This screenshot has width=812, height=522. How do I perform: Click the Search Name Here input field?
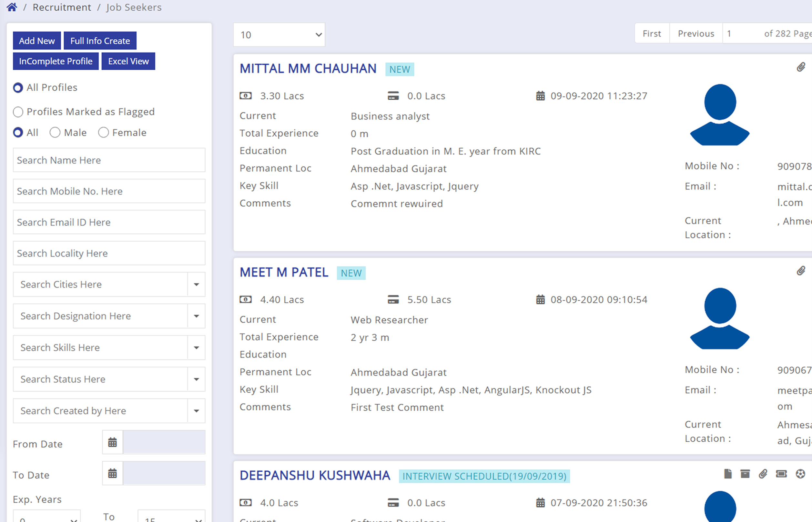(x=109, y=160)
